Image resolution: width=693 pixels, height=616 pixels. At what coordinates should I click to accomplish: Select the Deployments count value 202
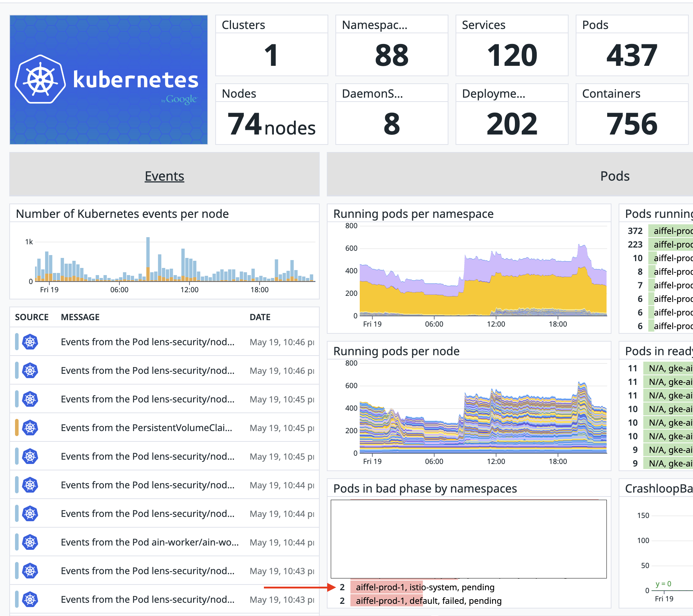click(x=512, y=124)
